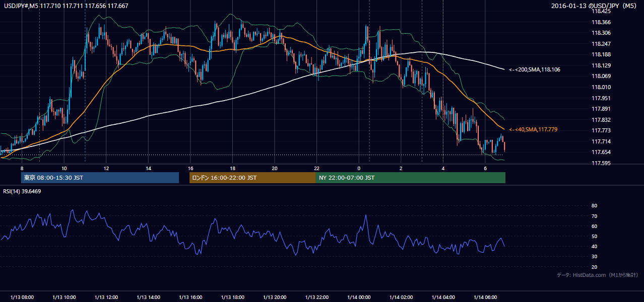Click the price axis value 118.306
The width and height of the screenshot is (644, 302).
tap(601, 33)
